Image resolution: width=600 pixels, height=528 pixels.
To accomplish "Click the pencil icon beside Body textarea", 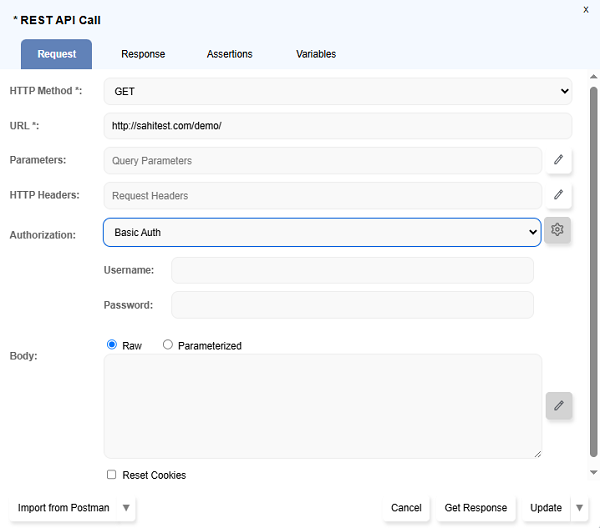I will pos(559,405).
